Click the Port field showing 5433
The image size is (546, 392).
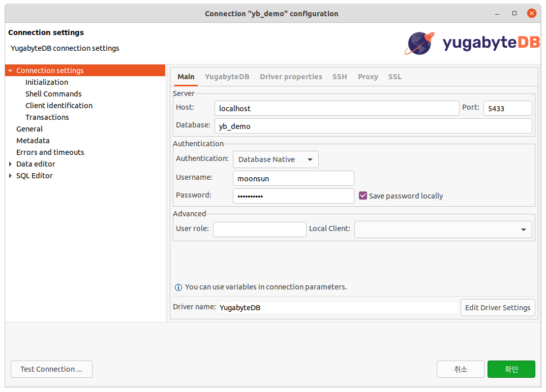pos(507,108)
